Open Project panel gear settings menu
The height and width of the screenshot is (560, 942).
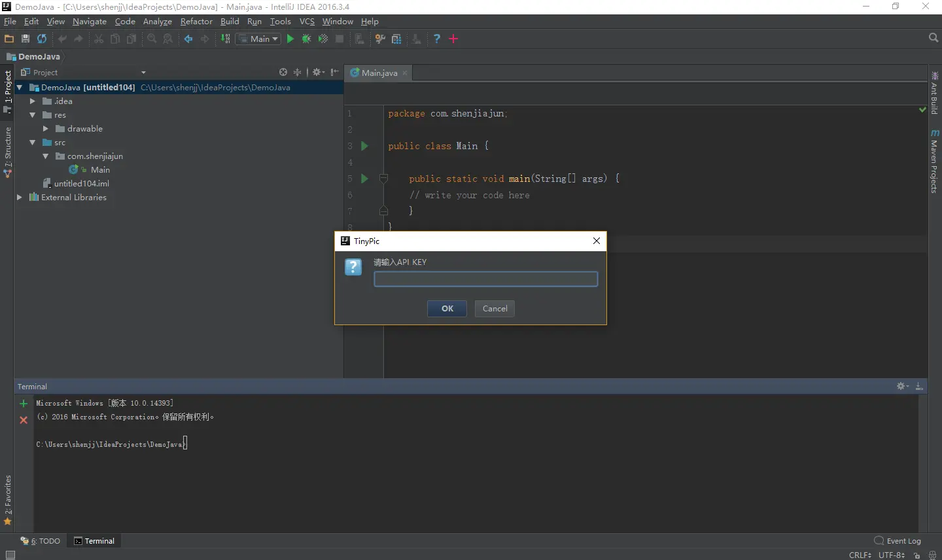pos(319,72)
